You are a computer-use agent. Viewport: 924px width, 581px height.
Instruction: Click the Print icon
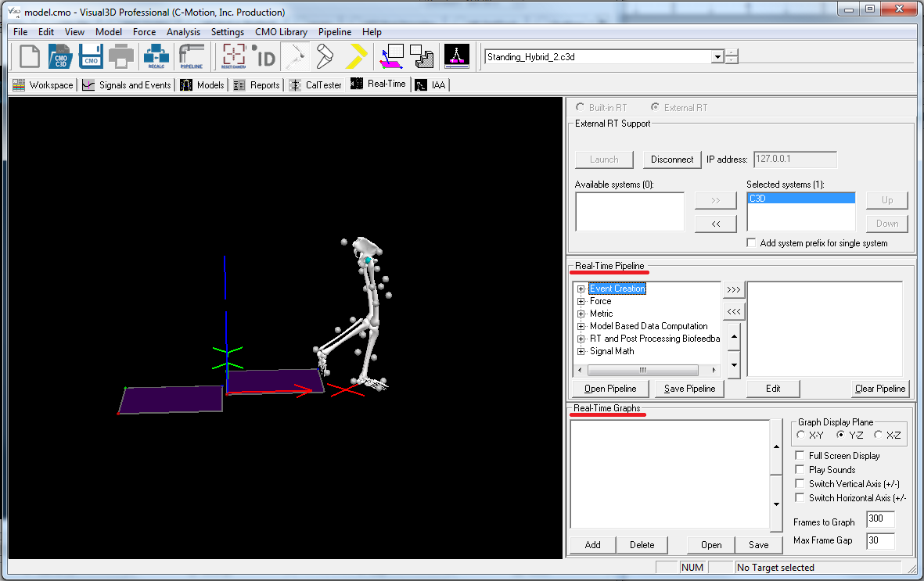pos(121,56)
